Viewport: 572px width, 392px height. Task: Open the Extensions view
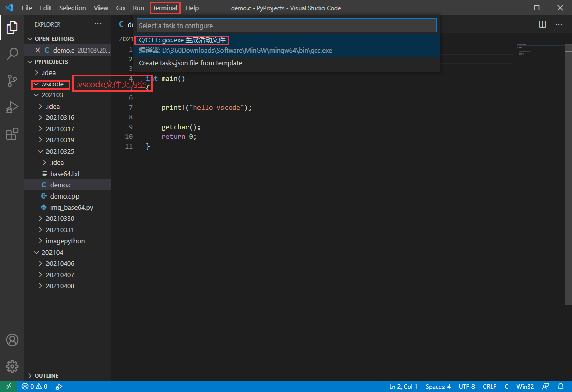(x=12, y=134)
